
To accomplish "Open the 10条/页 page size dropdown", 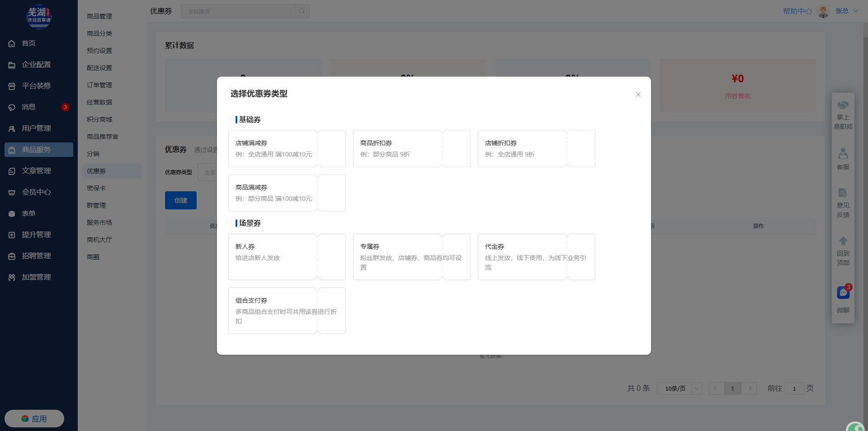I will point(679,388).
